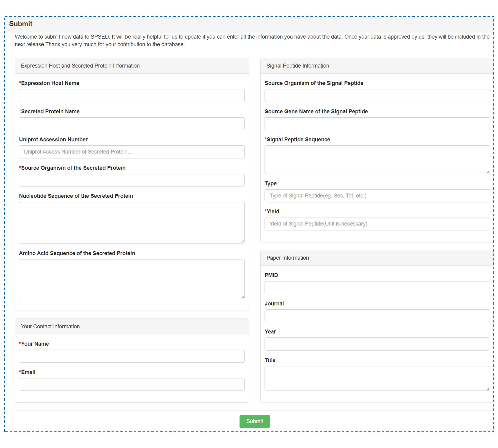The width and height of the screenshot is (498, 448).
Task: Grab resize handle of Amino Acid Sequence textarea
Action: tap(243, 297)
